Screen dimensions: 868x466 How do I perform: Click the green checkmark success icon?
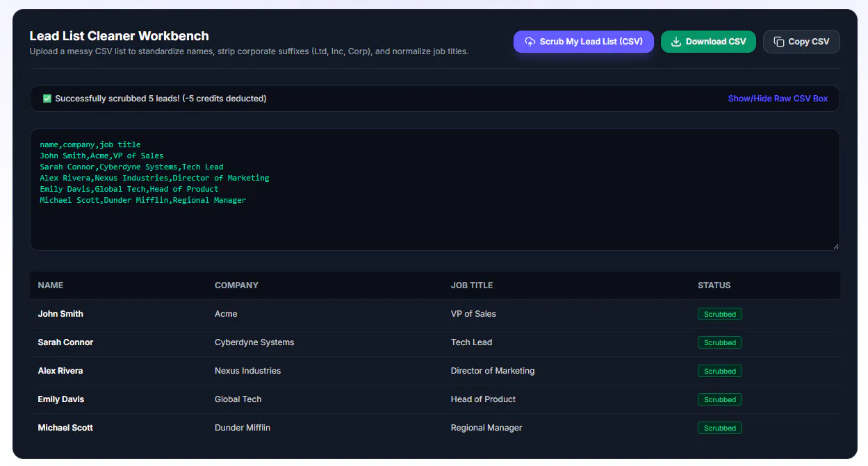click(x=47, y=99)
